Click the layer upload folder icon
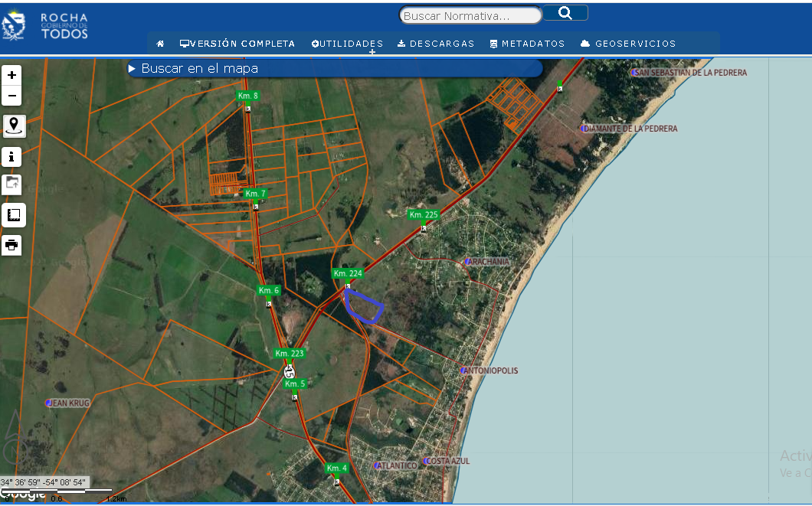The width and height of the screenshot is (812, 506). 12,184
